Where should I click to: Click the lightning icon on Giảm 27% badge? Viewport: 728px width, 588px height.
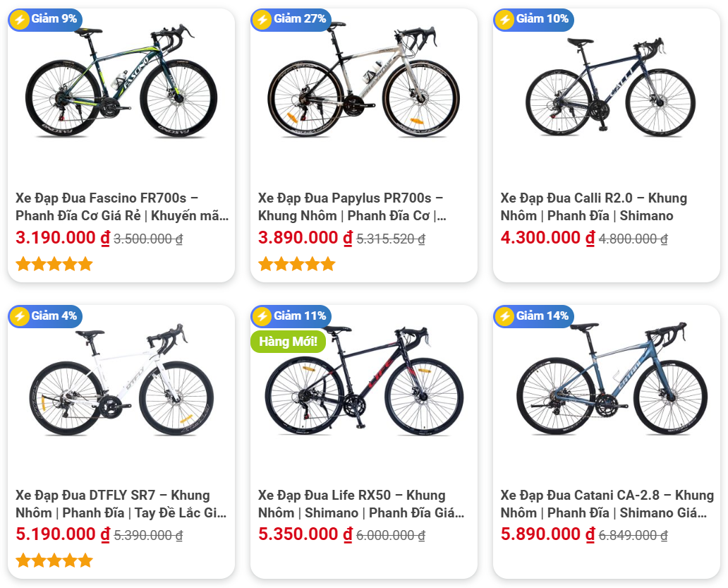pos(262,20)
